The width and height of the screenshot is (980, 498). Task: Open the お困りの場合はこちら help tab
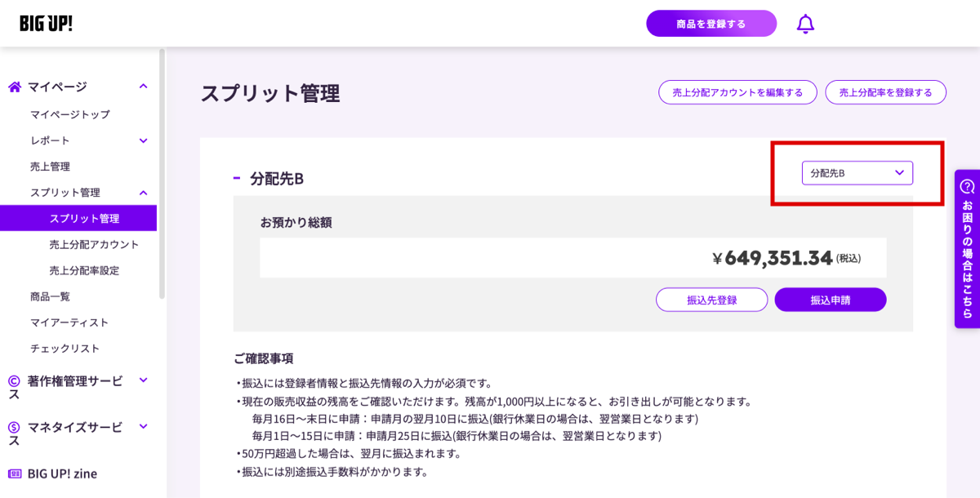(x=969, y=245)
